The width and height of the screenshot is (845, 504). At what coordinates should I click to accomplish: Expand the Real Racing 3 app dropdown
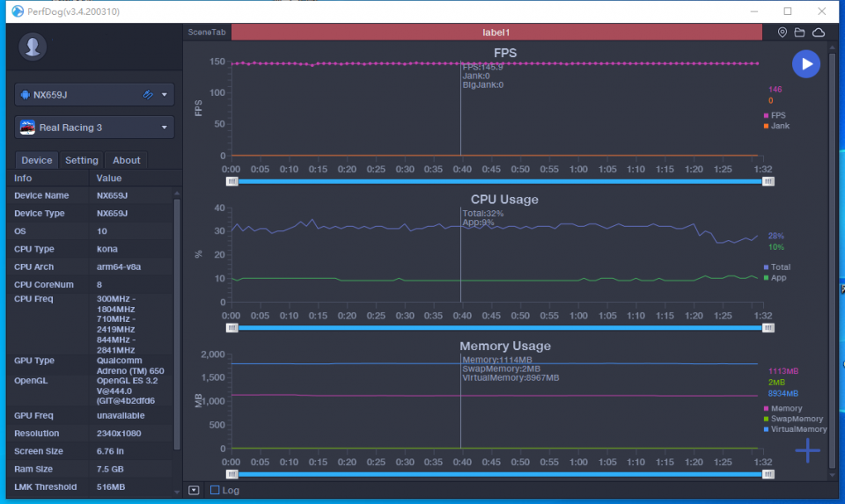coord(165,128)
